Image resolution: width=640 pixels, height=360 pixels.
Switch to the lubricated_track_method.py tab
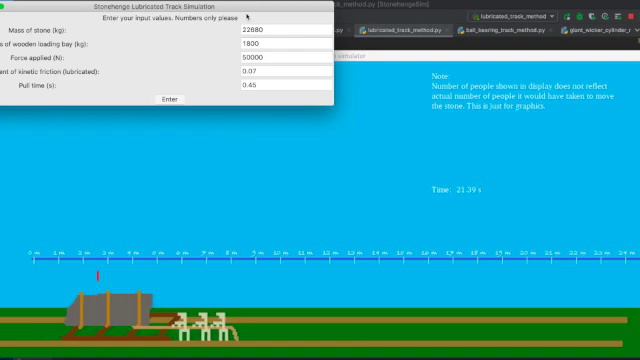pyautogui.click(x=404, y=30)
